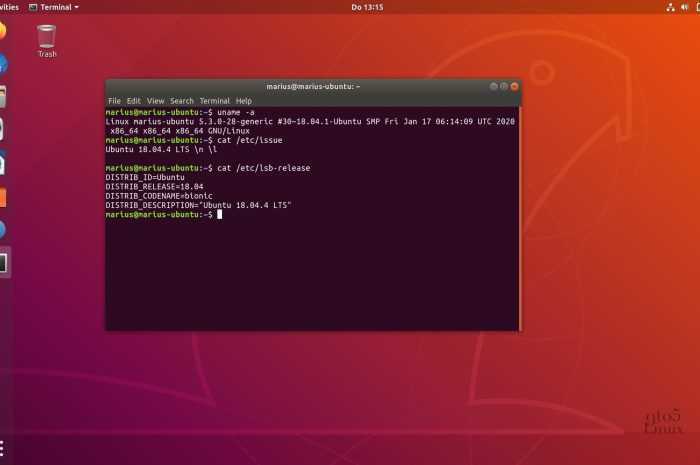Image resolution: width=700 pixels, height=465 pixels.
Task: Click the active Terminal dock icon
Action: point(4,263)
